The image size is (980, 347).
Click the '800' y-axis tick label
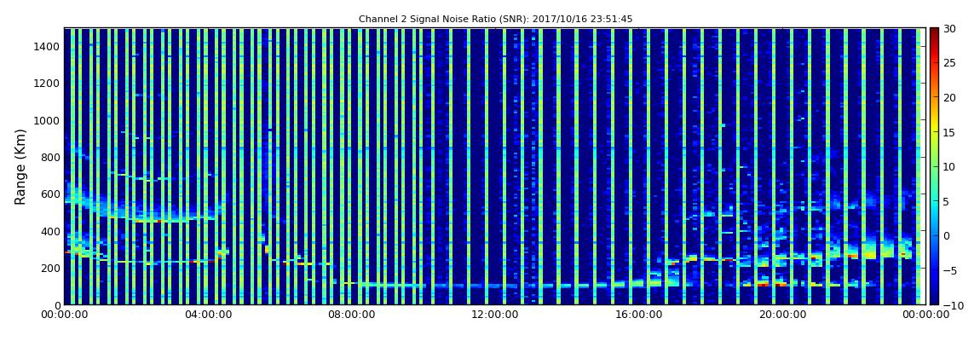[x=50, y=157]
